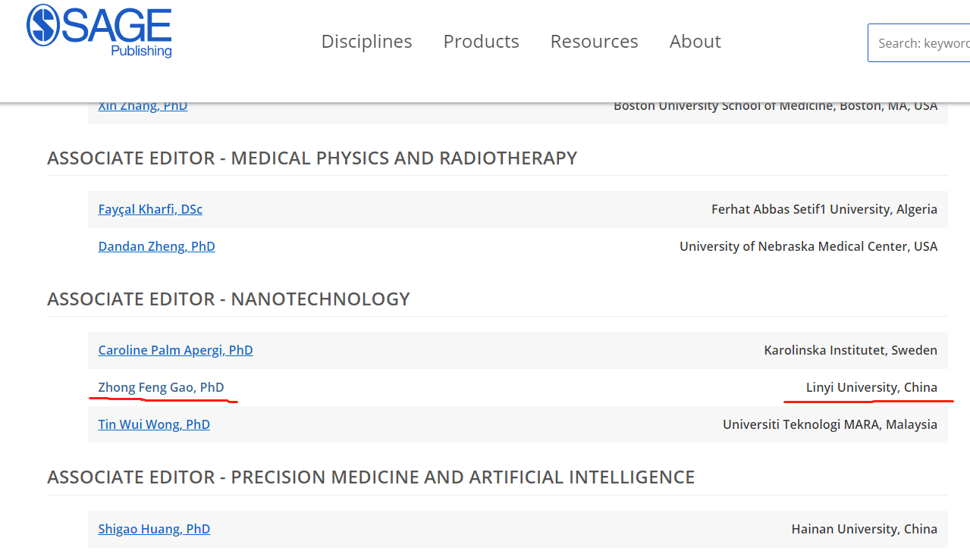Open Dandan Zheng, PhD profile link

click(x=156, y=246)
